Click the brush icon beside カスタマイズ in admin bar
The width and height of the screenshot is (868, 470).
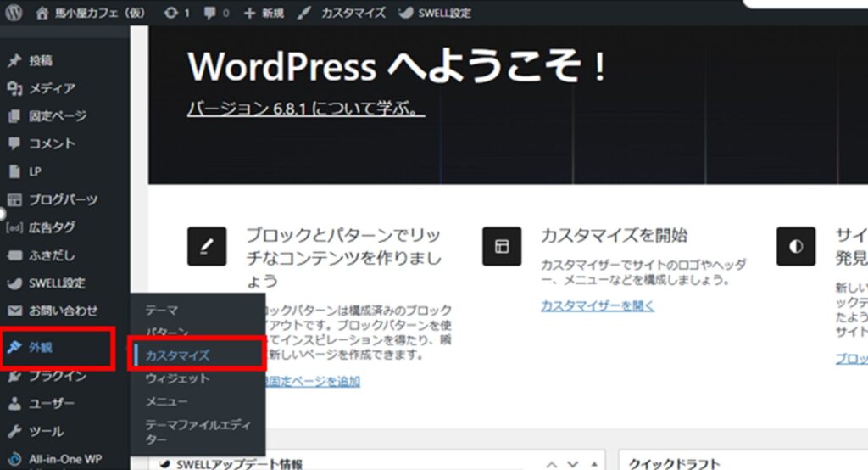click(304, 13)
